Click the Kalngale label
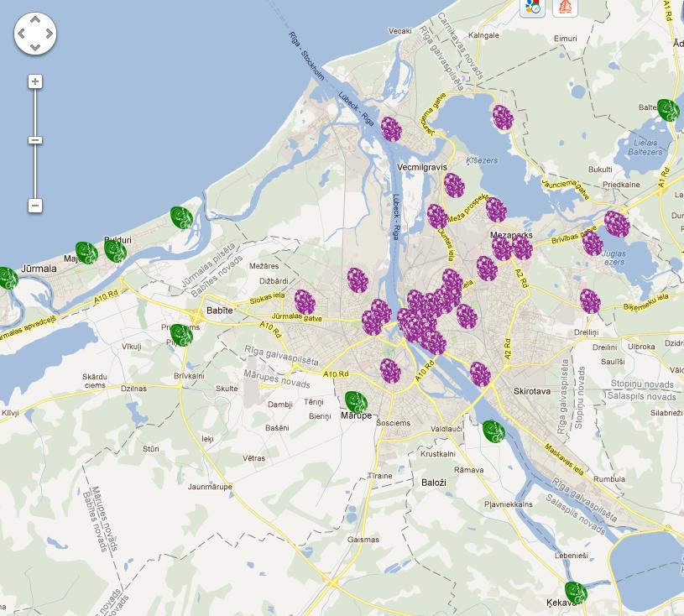 [x=483, y=35]
